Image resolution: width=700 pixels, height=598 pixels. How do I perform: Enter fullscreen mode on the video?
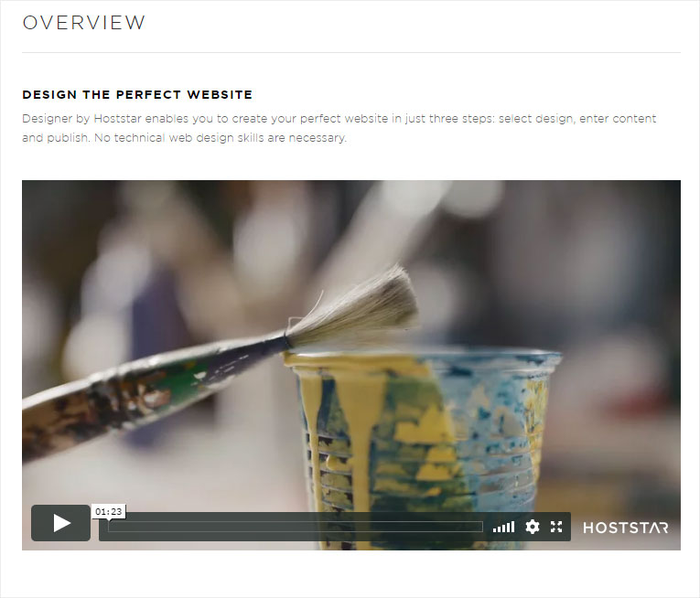(x=556, y=527)
